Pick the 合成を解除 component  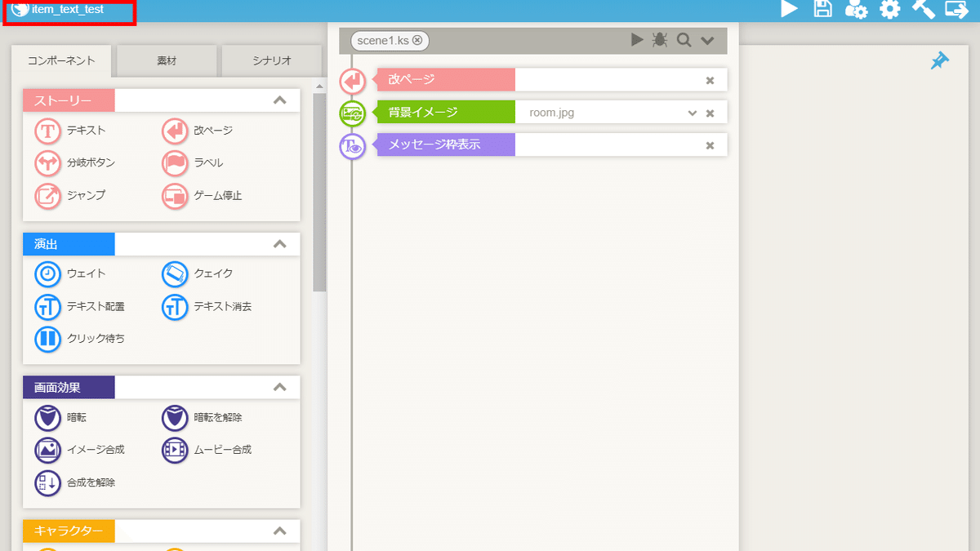click(75, 482)
